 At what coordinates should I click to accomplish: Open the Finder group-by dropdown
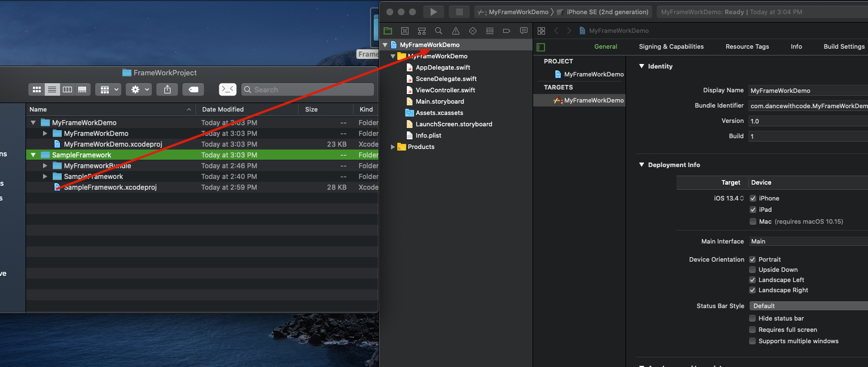pos(108,89)
